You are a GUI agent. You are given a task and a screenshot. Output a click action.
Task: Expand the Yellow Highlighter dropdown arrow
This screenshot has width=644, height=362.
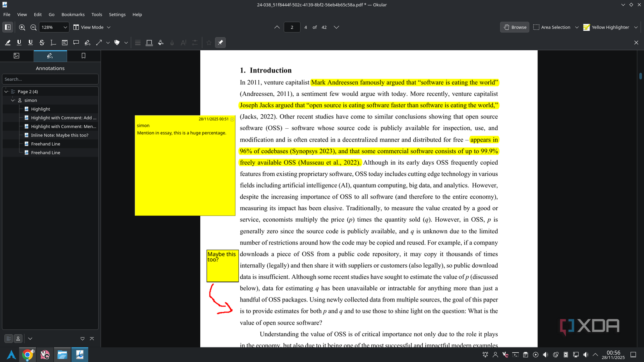(636, 27)
